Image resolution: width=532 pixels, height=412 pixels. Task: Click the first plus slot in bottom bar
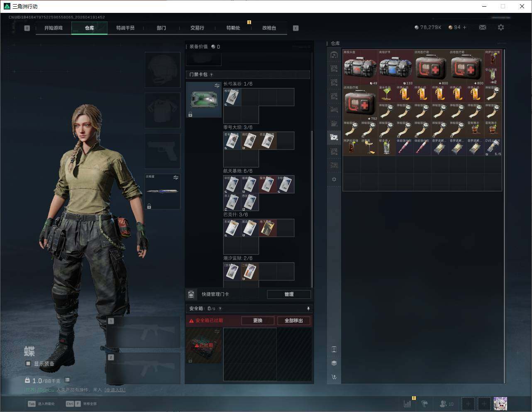tap(468, 403)
